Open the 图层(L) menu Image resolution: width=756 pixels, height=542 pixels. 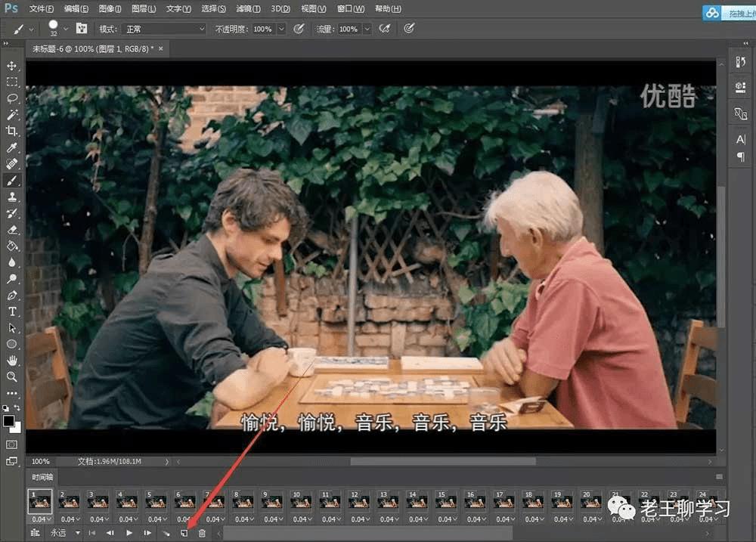(x=144, y=8)
